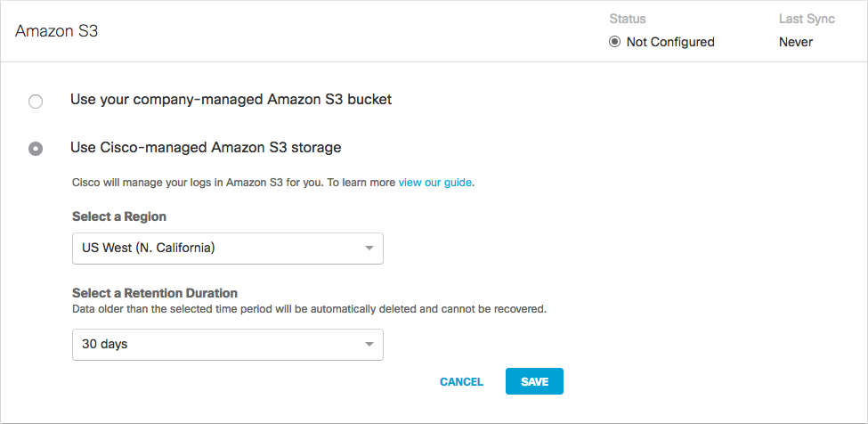Viewport: 868px width, 424px height.
Task: Cancel the Amazon S3 configuration
Action: pos(461,382)
